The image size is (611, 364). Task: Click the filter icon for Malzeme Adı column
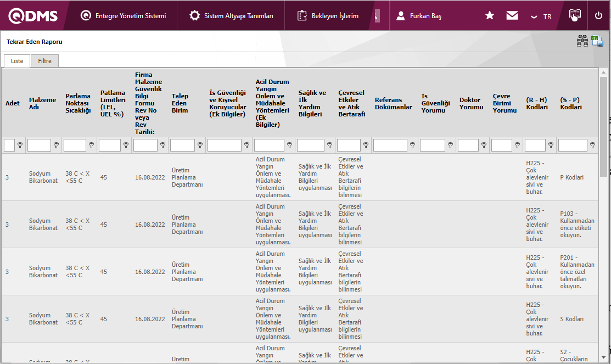click(x=57, y=145)
